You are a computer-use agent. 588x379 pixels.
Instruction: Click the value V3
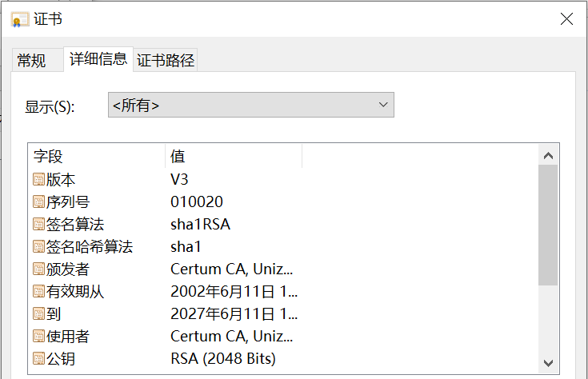click(x=179, y=180)
